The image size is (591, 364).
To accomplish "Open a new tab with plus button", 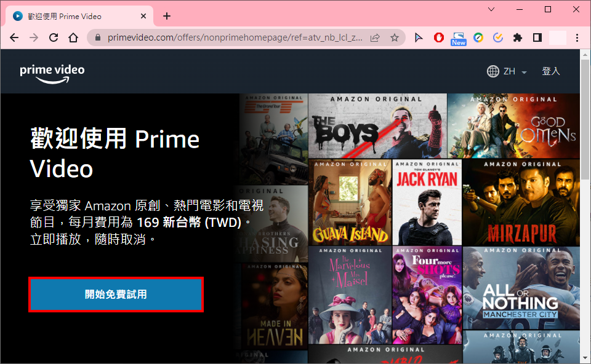I will pyautogui.click(x=167, y=16).
